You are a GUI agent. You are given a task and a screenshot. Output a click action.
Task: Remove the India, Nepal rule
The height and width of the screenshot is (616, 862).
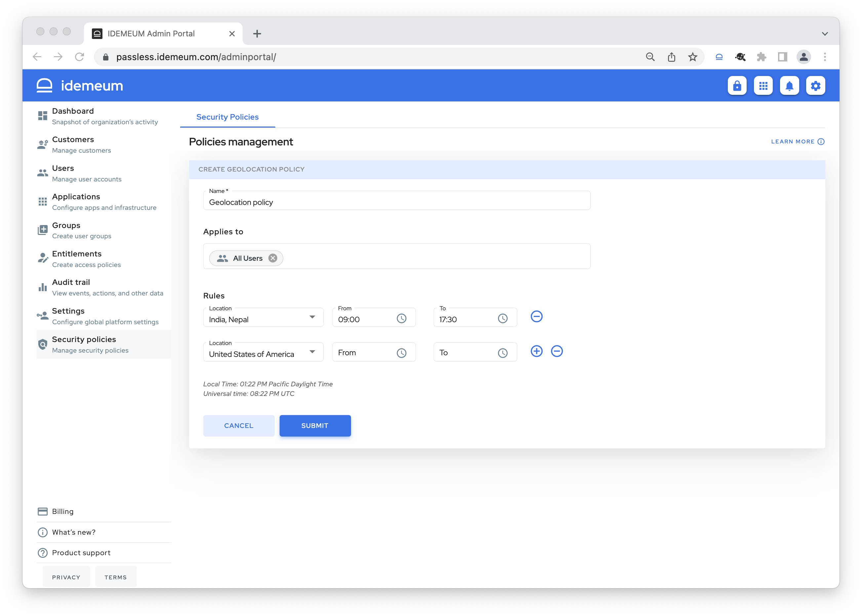pyautogui.click(x=536, y=316)
